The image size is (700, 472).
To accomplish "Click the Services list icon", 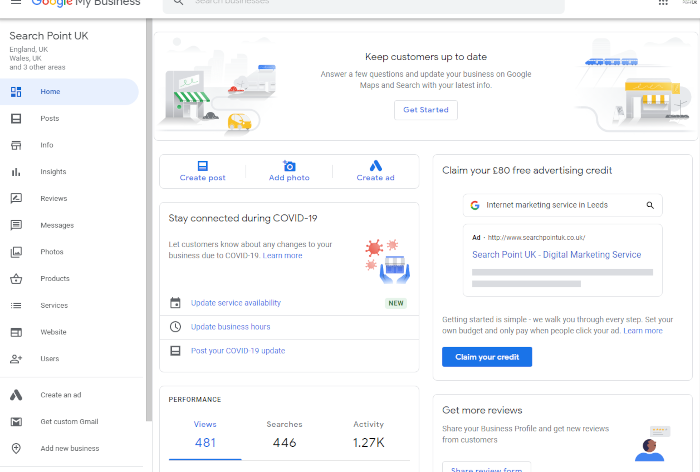I will point(16,305).
